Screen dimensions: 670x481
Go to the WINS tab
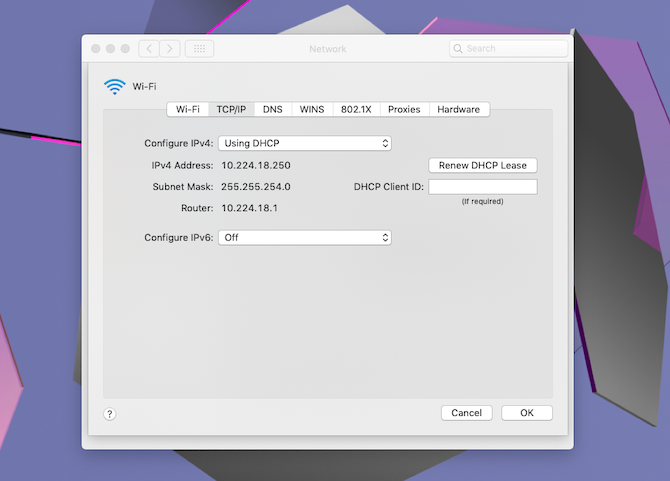click(312, 109)
